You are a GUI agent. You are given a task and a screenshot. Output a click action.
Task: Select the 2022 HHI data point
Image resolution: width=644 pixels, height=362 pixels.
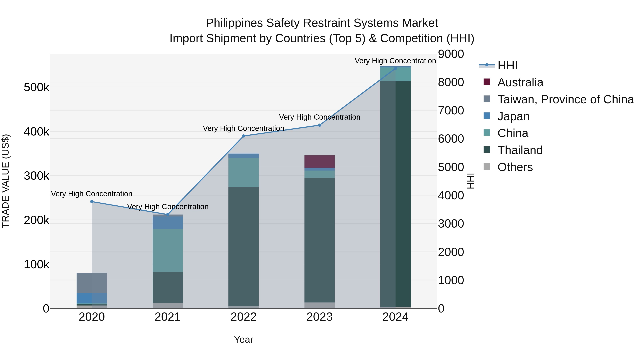point(244,136)
